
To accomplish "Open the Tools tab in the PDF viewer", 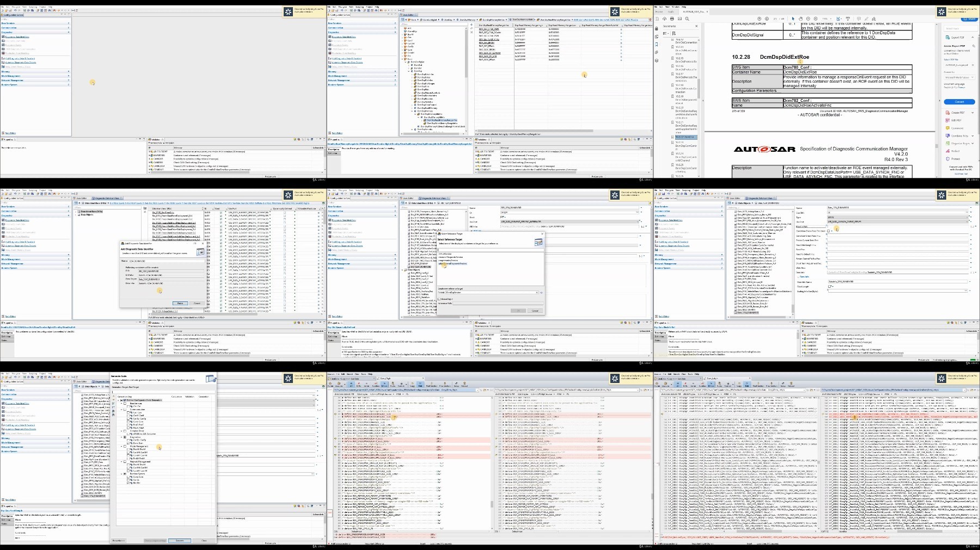I will click(671, 11).
